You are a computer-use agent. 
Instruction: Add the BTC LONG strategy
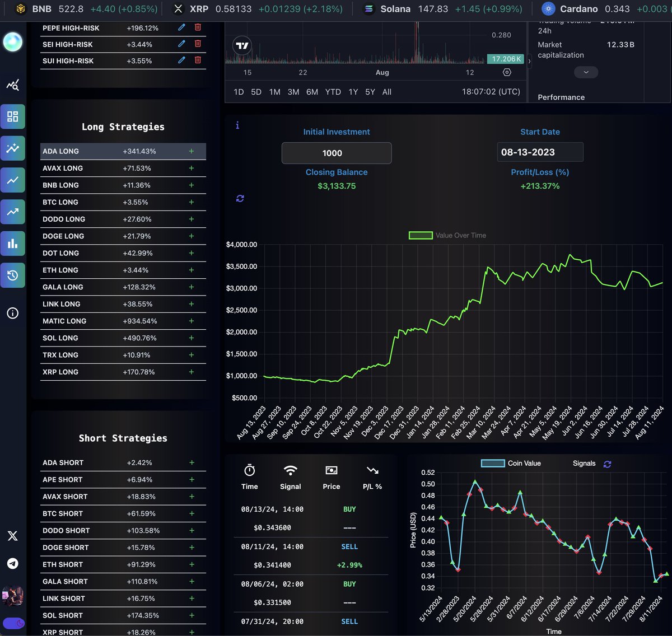(192, 202)
